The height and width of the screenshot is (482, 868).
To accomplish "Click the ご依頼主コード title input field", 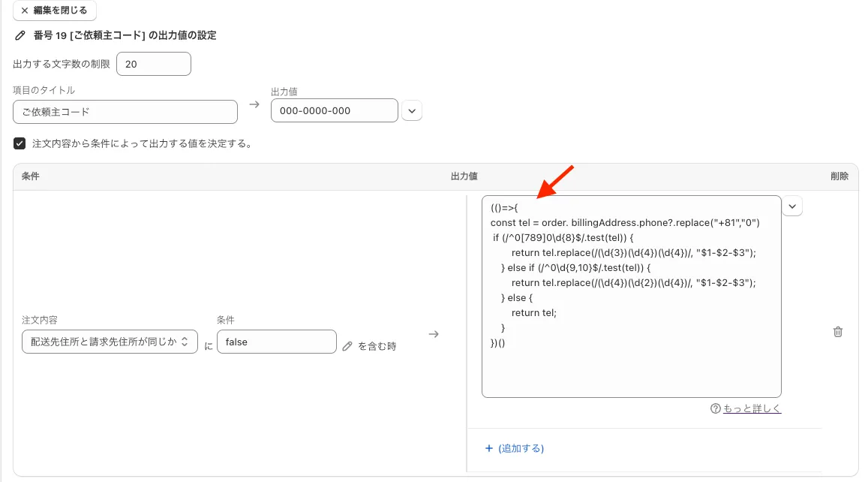I will (125, 111).
